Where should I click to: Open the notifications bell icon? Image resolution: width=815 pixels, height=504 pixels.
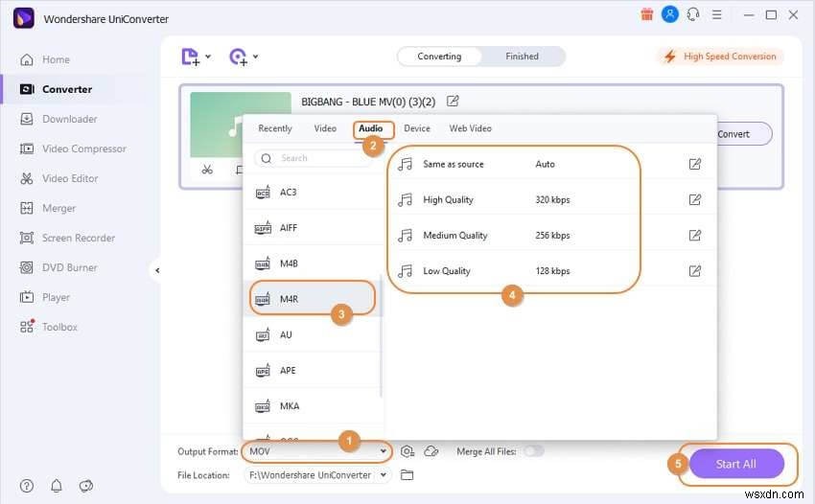[57, 486]
